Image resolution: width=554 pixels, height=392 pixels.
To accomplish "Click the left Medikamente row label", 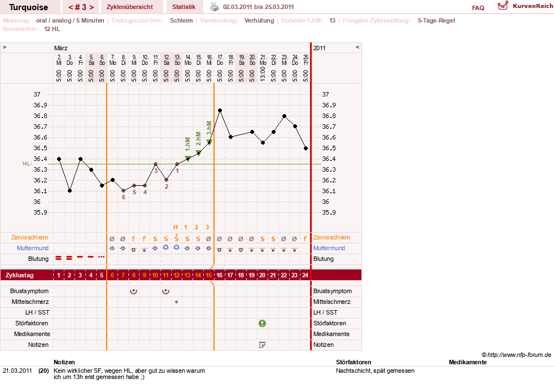I will point(32,334).
